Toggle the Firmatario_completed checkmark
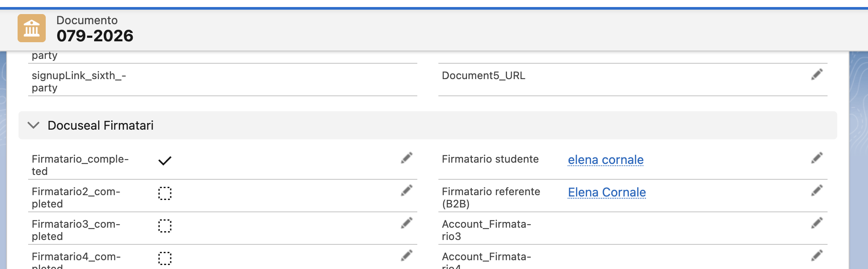 tap(165, 161)
